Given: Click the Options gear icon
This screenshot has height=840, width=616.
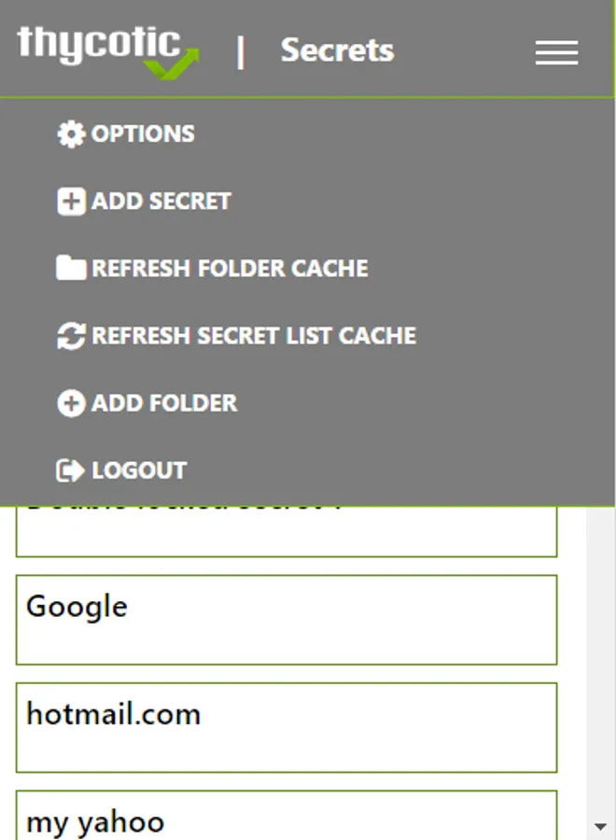Looking at the screenshot, I should coord(71,133).
